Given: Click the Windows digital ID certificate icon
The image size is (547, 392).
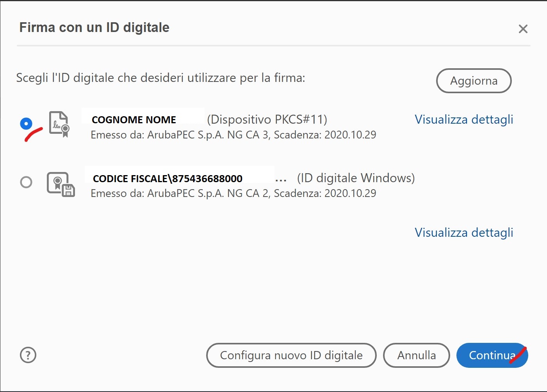Looking at the screenshot, I should [61, 184].
